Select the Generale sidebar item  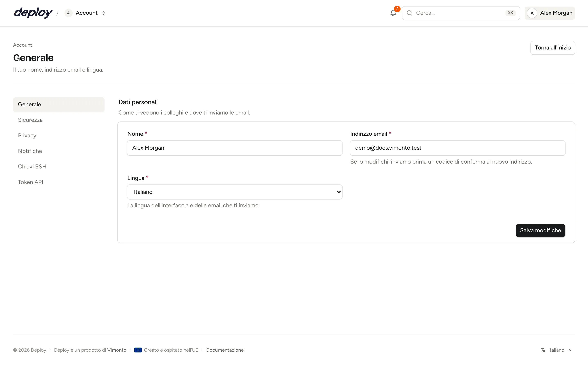click(x=59, y=105)
